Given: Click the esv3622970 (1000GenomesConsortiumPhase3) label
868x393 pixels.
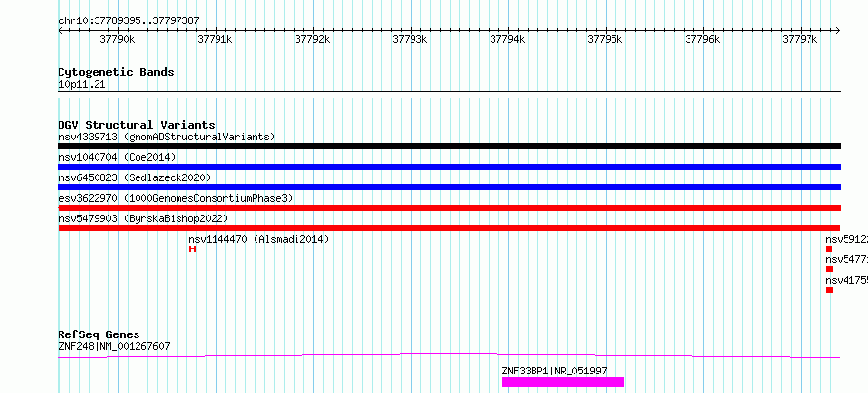Looking at the screenshot, I should pyautogui.click(x=176, y=198).
